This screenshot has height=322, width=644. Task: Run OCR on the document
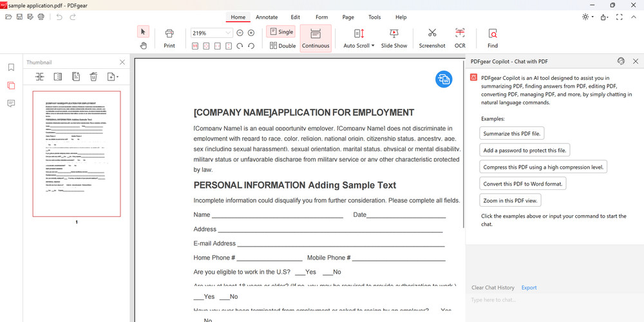coord(460,39)
